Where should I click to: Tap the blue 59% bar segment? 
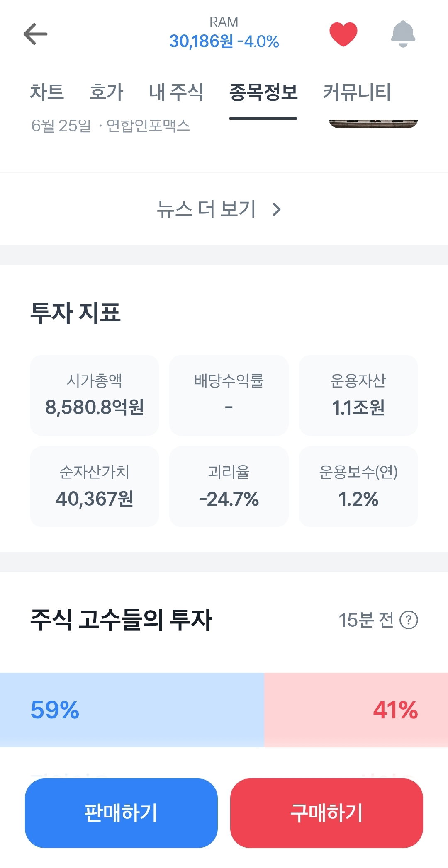pyautogui.click(x=132, y=710)
